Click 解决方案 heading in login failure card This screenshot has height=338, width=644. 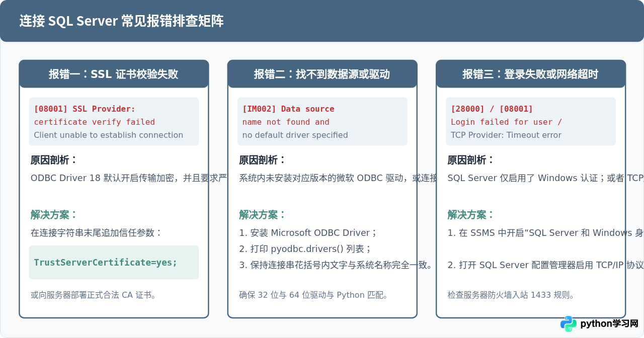[470, 215]
